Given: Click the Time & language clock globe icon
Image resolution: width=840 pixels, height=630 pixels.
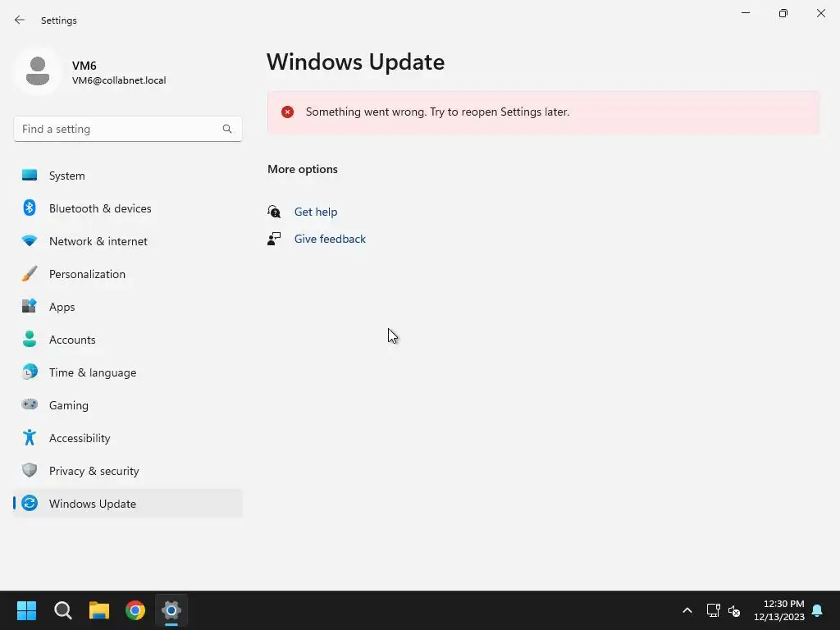Looking at the screenshot, I should [x=30, y=372].
